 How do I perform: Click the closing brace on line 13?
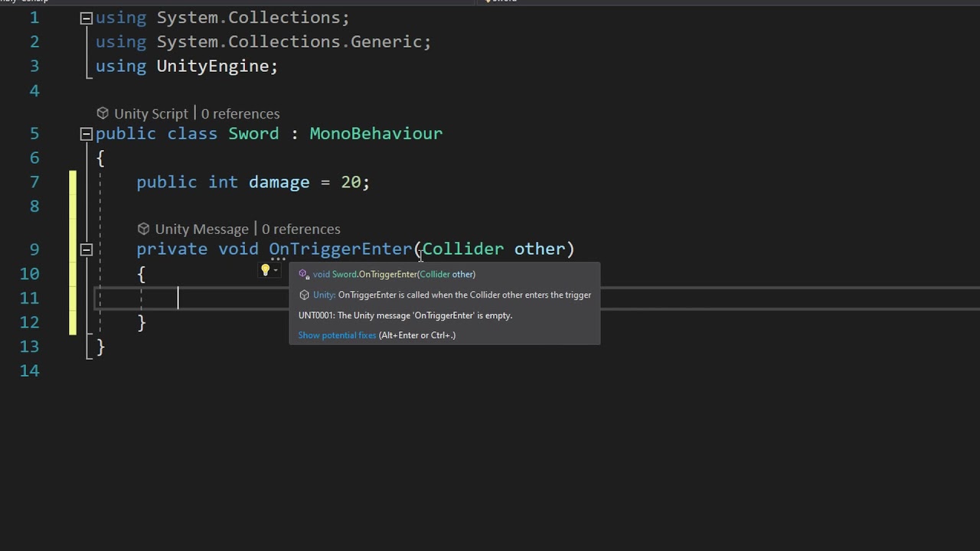pos(100,347)
